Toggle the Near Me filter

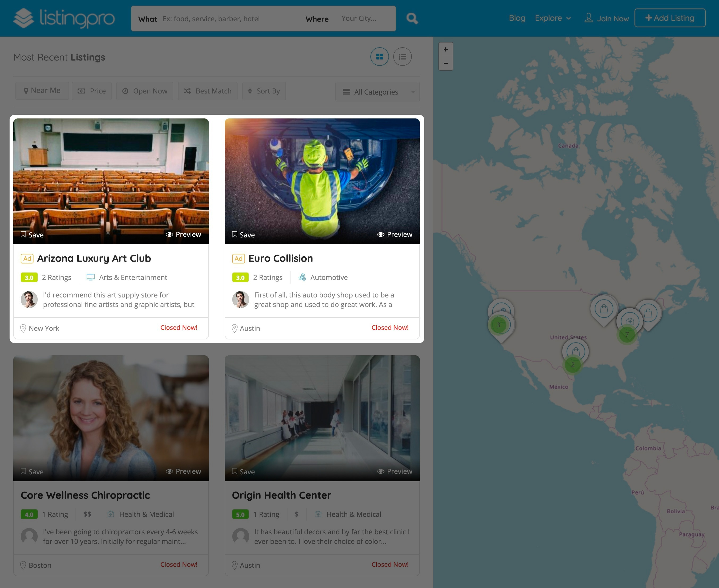click(x=42, y=91)
